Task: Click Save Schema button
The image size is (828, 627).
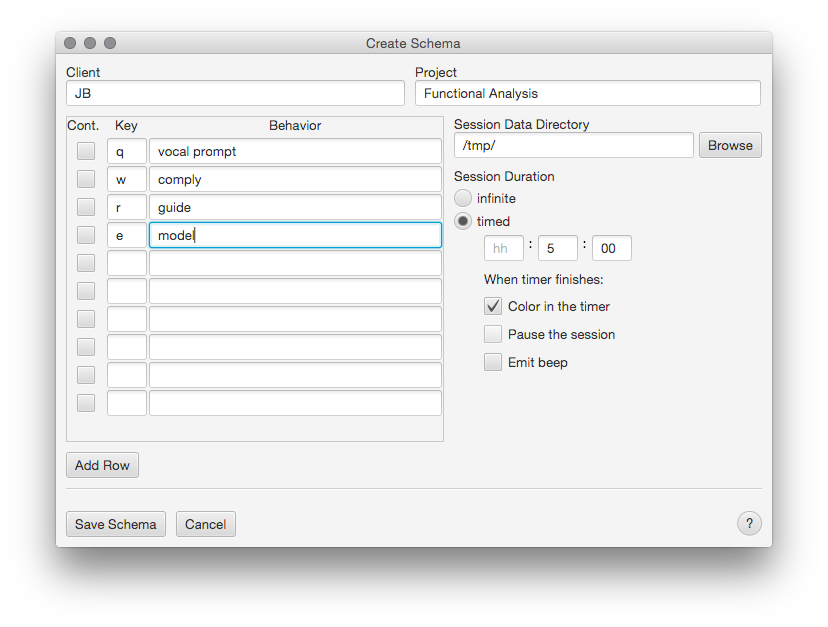Action: point(115,524)
